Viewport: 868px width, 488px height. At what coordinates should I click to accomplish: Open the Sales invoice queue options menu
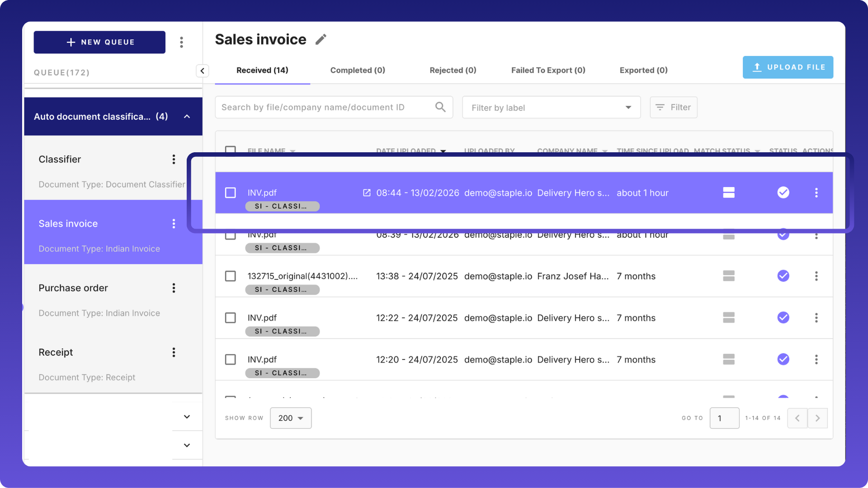(x=174, y=224)
